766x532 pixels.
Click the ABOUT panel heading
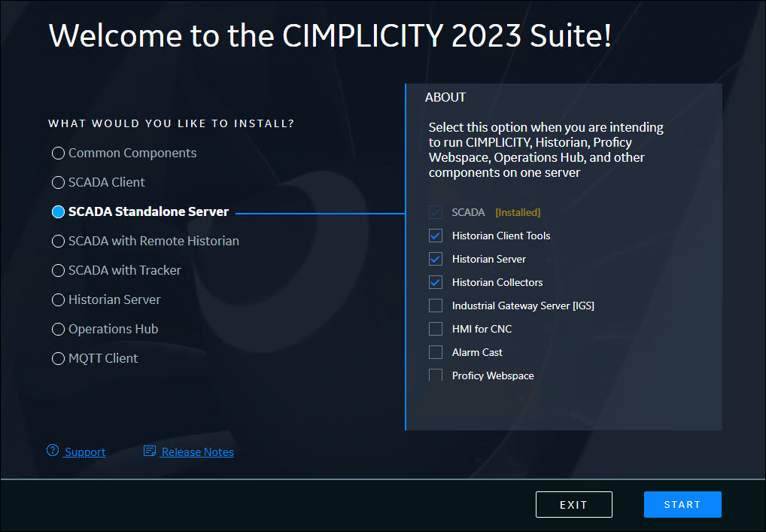pos(445,97)
